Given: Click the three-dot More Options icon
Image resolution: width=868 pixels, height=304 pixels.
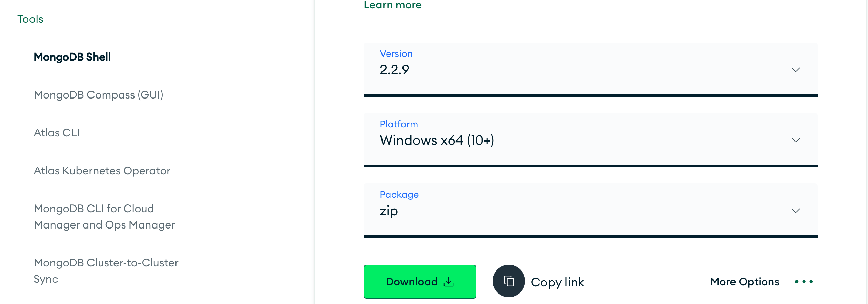Looking at the screenshot, I should coord(804,282).
